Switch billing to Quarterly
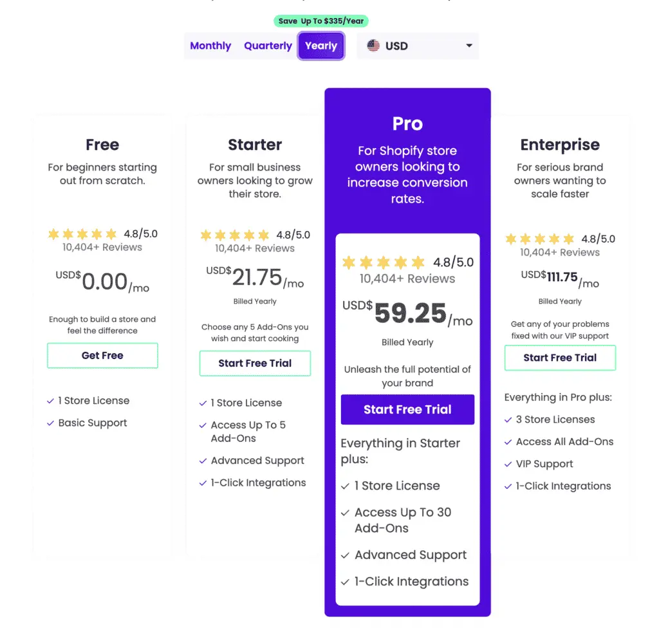 [x=268, y=46]
